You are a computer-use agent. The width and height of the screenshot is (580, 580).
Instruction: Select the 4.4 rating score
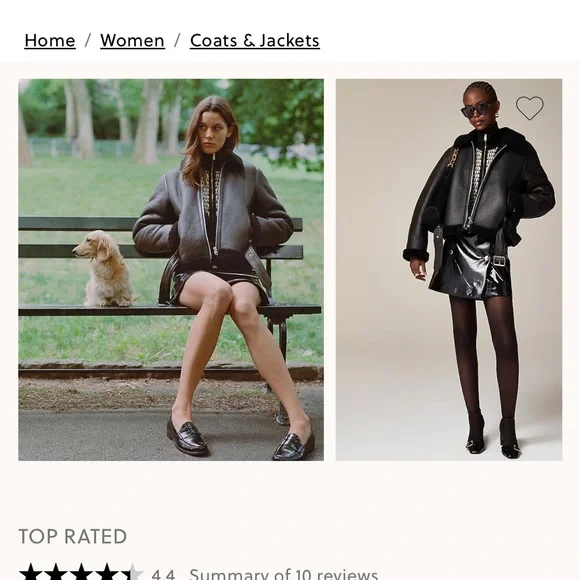pyautogui.click(x=163, y=574)
